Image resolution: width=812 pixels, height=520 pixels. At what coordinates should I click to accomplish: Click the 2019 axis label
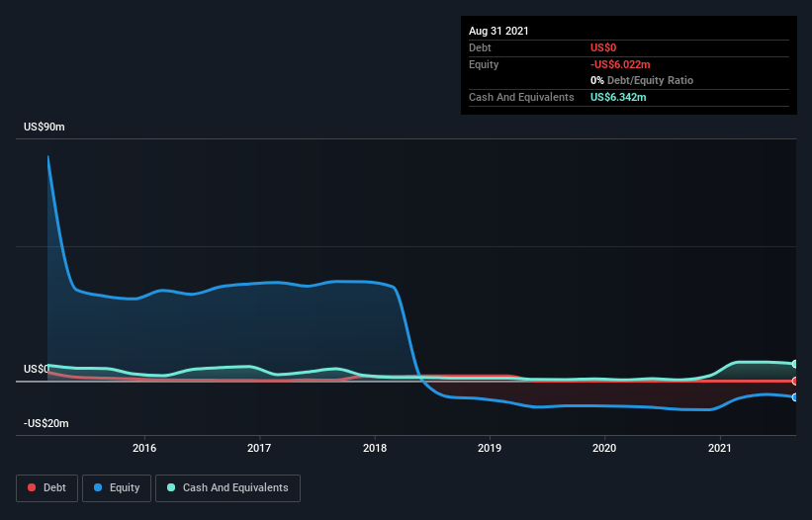(490, 448)
